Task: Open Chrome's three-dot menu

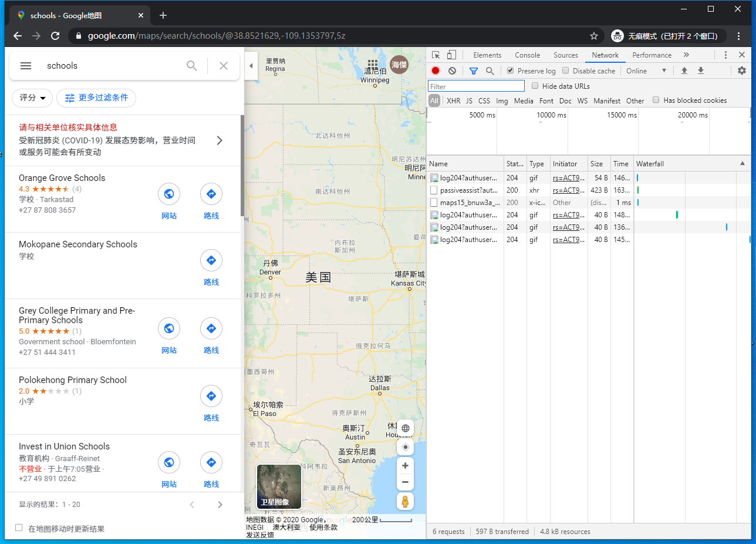Action: click(x=738, y=36)
